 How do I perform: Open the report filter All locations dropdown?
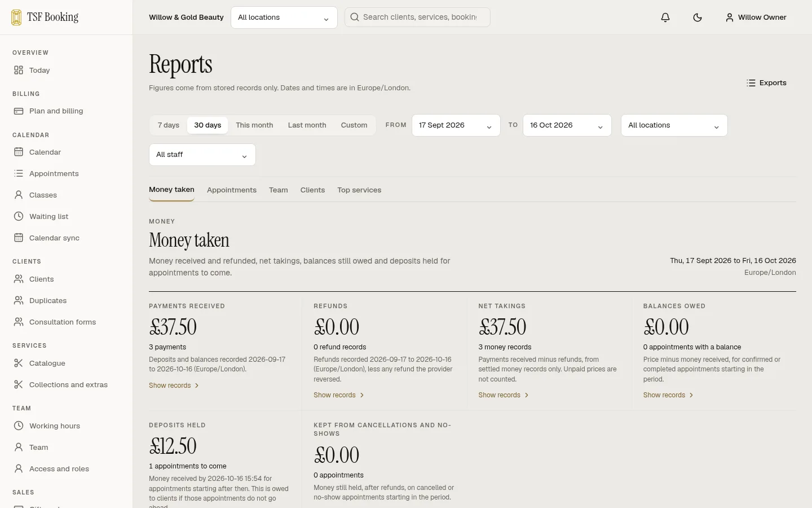[674, 125]
